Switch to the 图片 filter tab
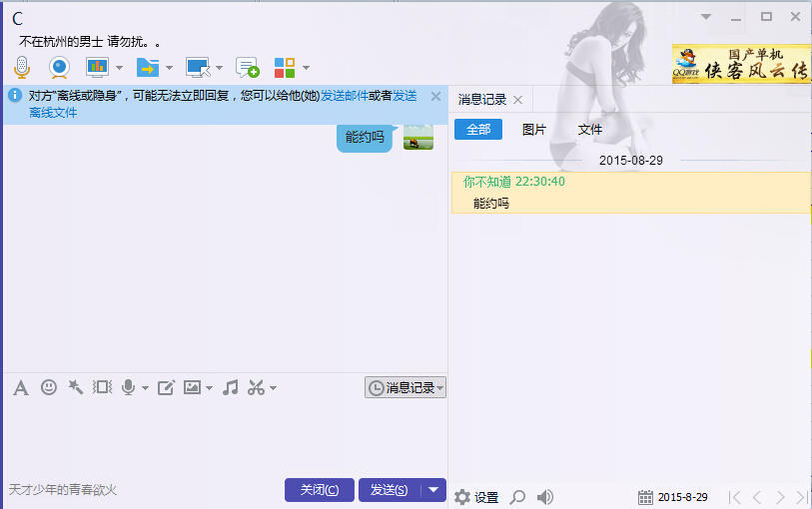The width and height of the screenshot is (812, 509). click(x=534, y=130)
